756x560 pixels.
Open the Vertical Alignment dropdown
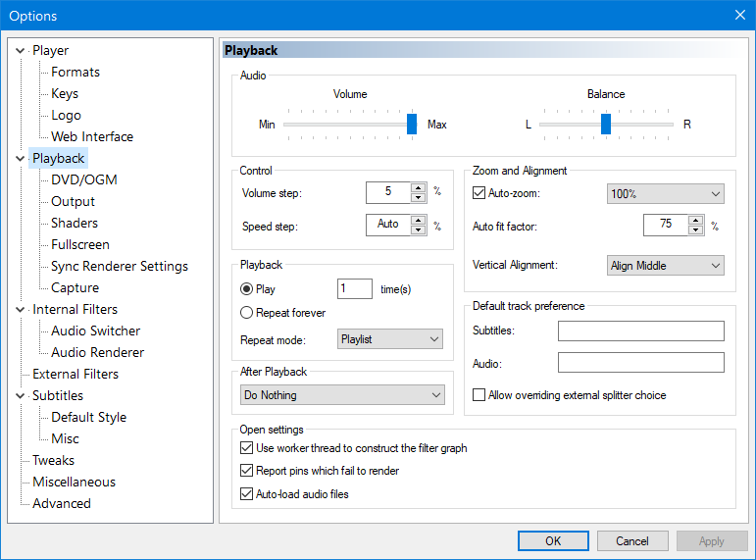click(x=666, y=265)
